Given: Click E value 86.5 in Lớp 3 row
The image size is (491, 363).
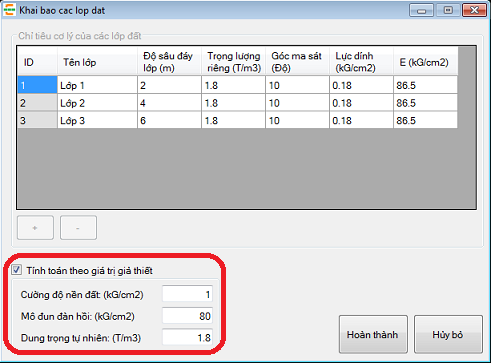Looking at the screenshot, I should [x=426, y=120].
